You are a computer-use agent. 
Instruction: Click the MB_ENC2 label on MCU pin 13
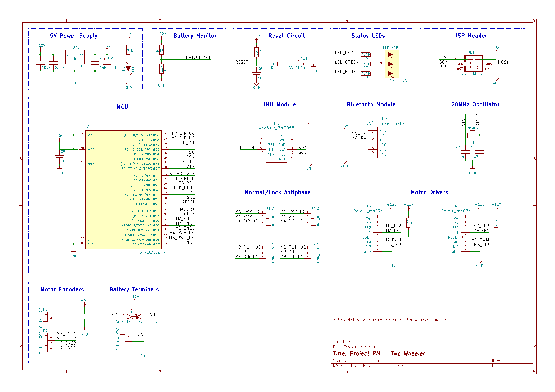[185, 243]
